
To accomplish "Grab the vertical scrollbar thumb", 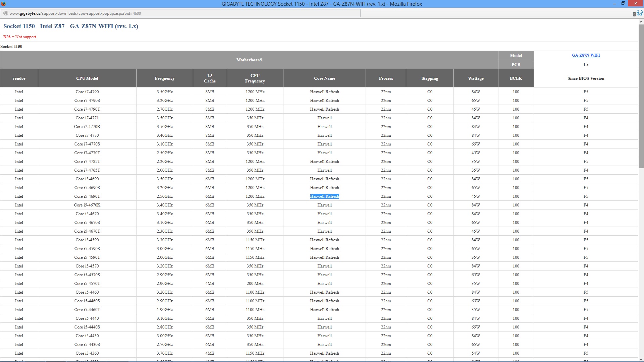I will coord(641,96).
